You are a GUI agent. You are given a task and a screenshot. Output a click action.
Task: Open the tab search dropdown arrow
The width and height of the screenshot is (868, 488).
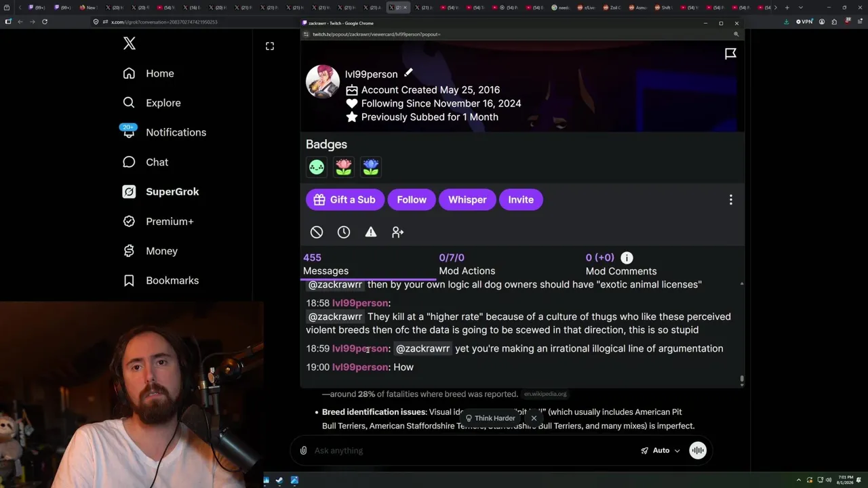click(x=800, y=7)
